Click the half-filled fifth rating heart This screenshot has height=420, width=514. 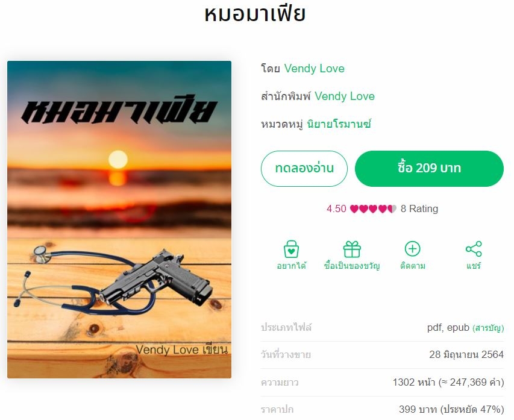pos(392,209)
